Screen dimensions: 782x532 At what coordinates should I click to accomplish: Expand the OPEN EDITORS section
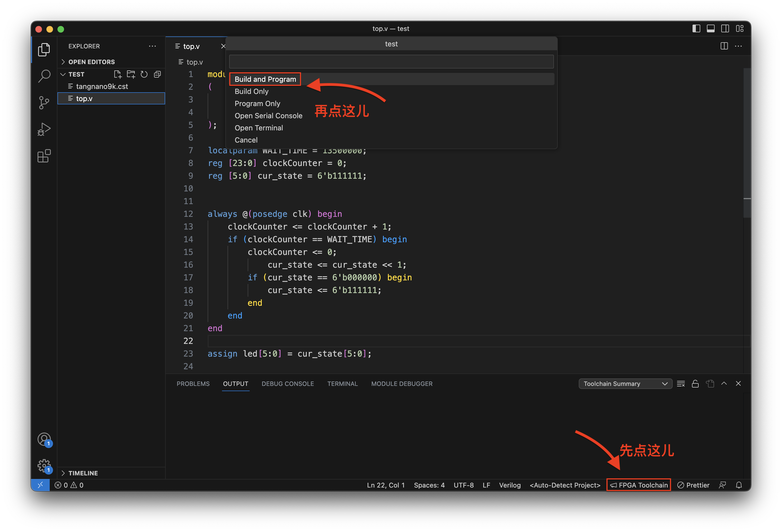tap(91, 62)
